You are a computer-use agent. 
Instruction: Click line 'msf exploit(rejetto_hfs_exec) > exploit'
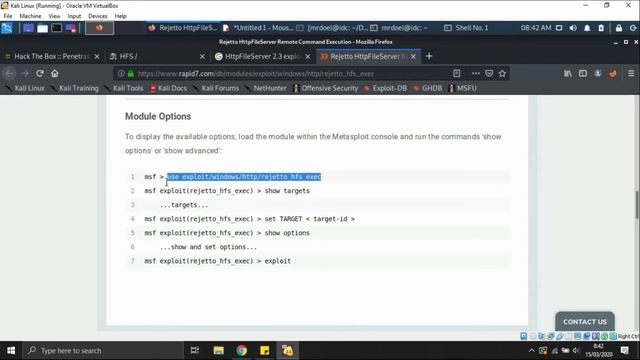(218, 261)
